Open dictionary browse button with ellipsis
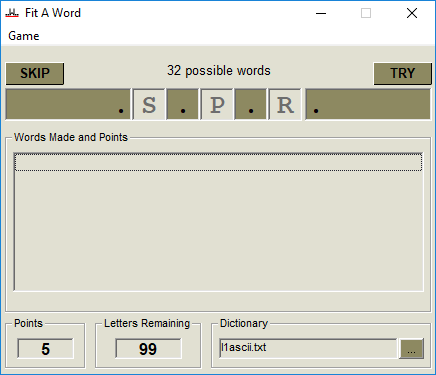436x375 pixels. tap(411, 349)
